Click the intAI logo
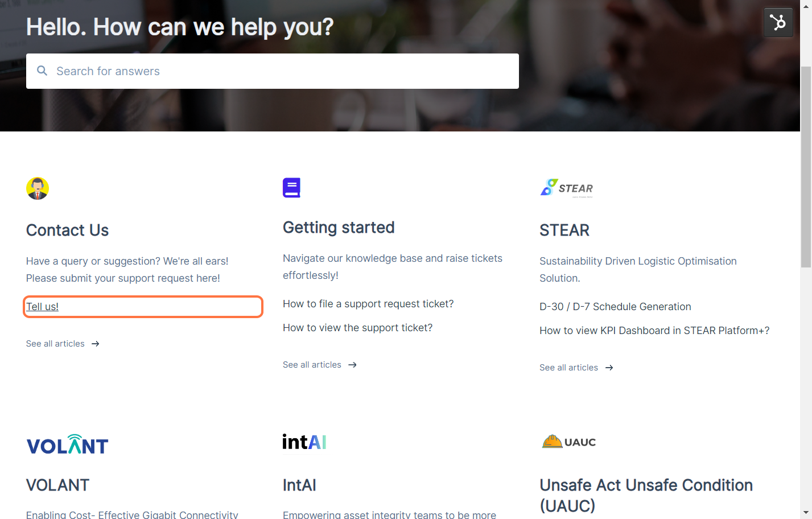812x519 pixels. pyautogui.click(x=304, y=442)
